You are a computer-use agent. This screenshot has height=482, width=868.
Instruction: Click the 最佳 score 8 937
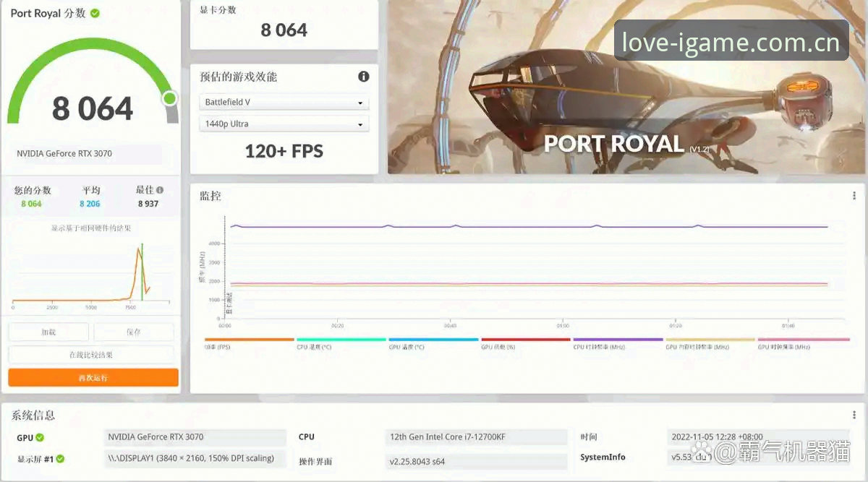tap(148, 204)
